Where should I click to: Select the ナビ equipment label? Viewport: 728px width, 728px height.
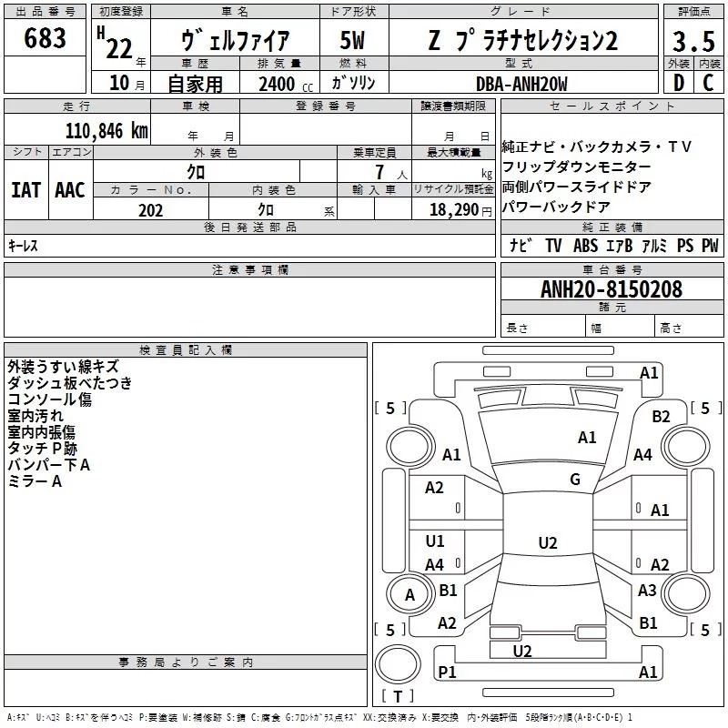click(x=521, y=245)
